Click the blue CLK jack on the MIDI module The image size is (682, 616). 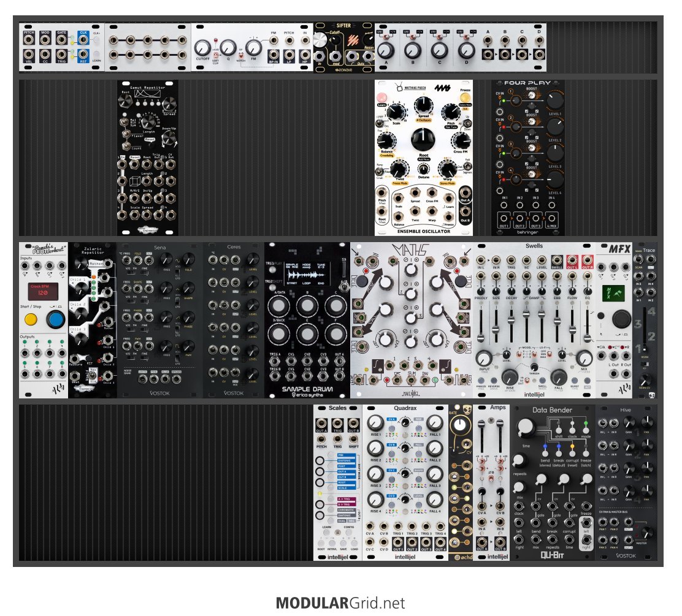pos(83,40)
